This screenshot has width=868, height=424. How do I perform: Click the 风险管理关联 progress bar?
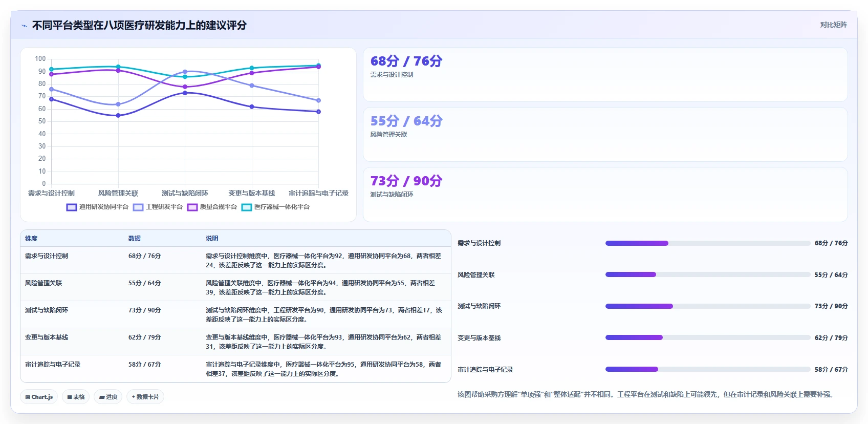[708, 274]
